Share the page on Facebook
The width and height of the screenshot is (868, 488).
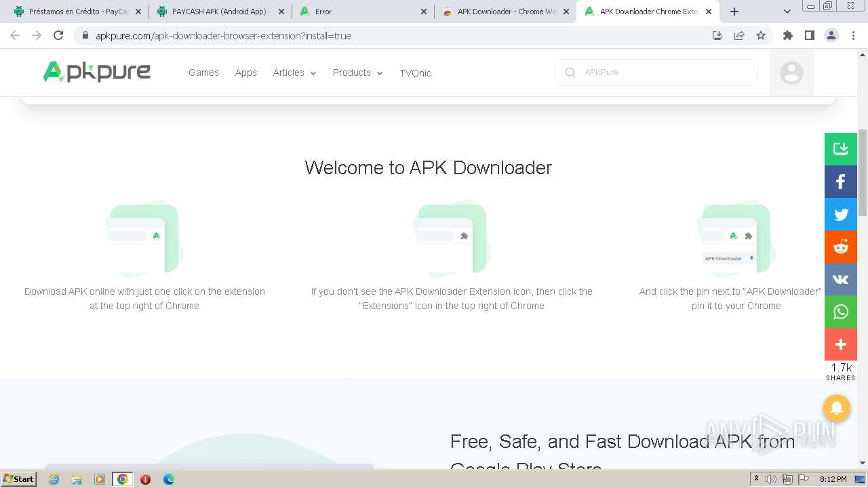tap(841, 182)
